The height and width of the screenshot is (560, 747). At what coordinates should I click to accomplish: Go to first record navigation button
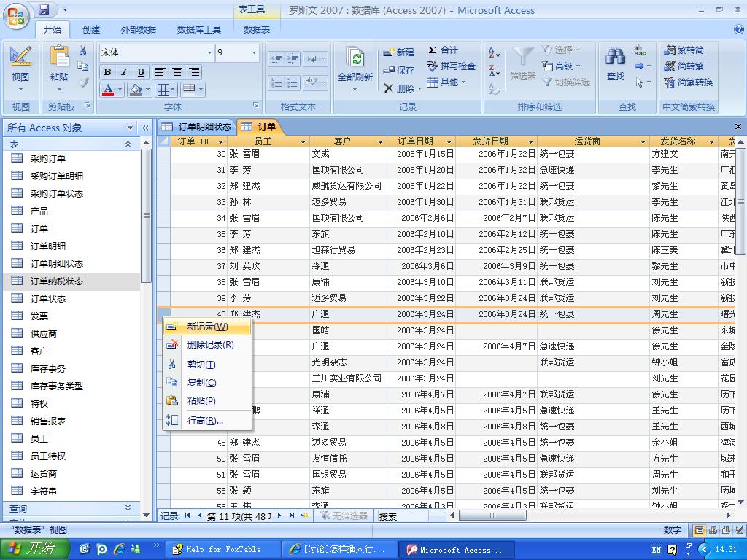pyautogui.click(x=187, y=516)
